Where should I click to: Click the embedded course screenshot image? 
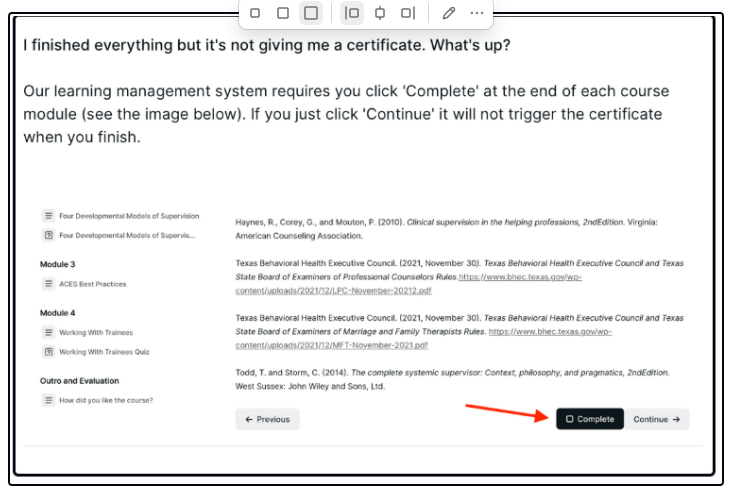tap(366, 310)
